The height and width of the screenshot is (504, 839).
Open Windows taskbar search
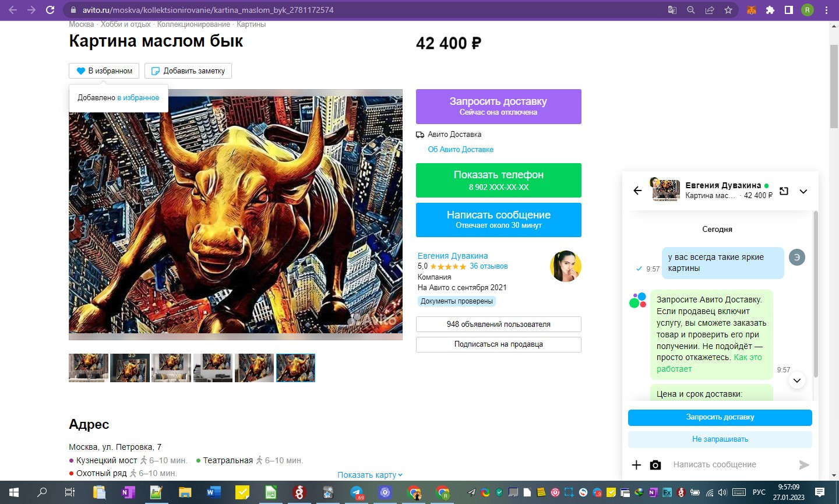[x=42, y=492]
